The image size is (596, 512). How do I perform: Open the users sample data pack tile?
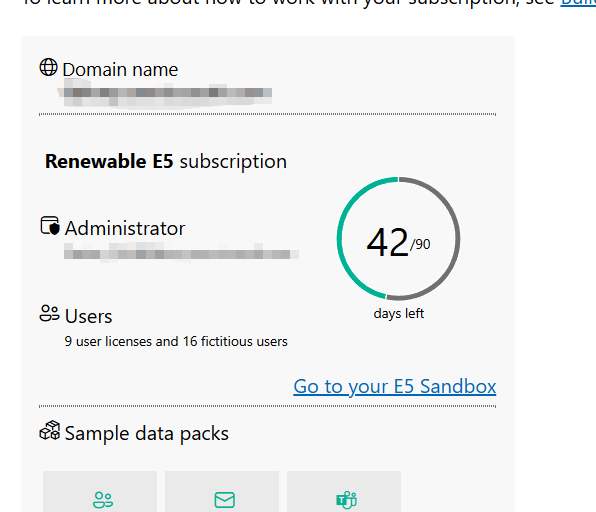pos(100,491)
